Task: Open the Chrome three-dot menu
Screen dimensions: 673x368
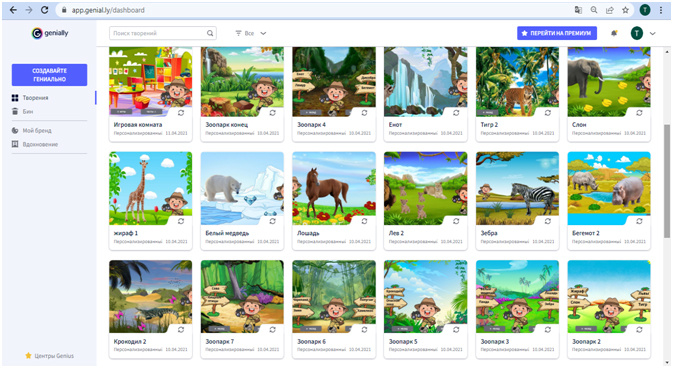Action: coord(661,10)
